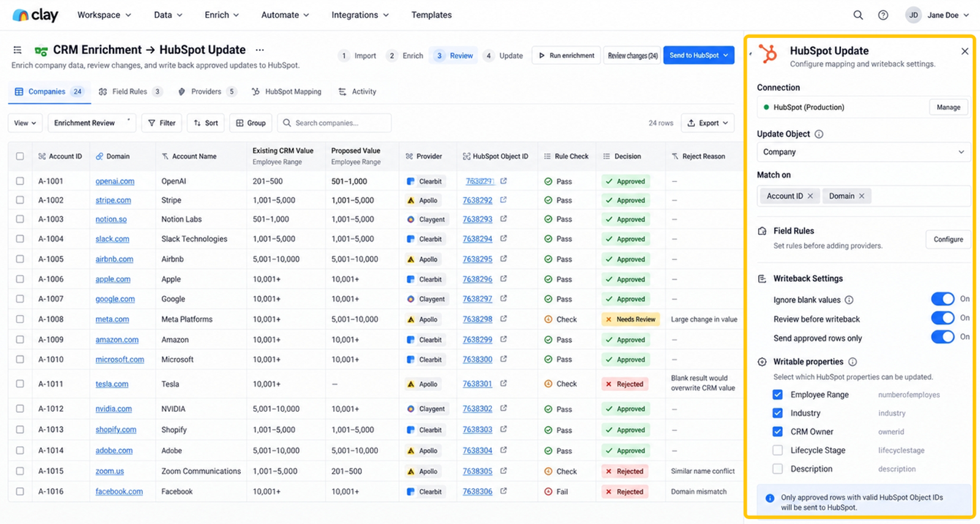The height and width of the screenshot is (524, 980).
Task: Open external link icon for stripe.com row
Action: pyautogui.click(x=503, y=200)
